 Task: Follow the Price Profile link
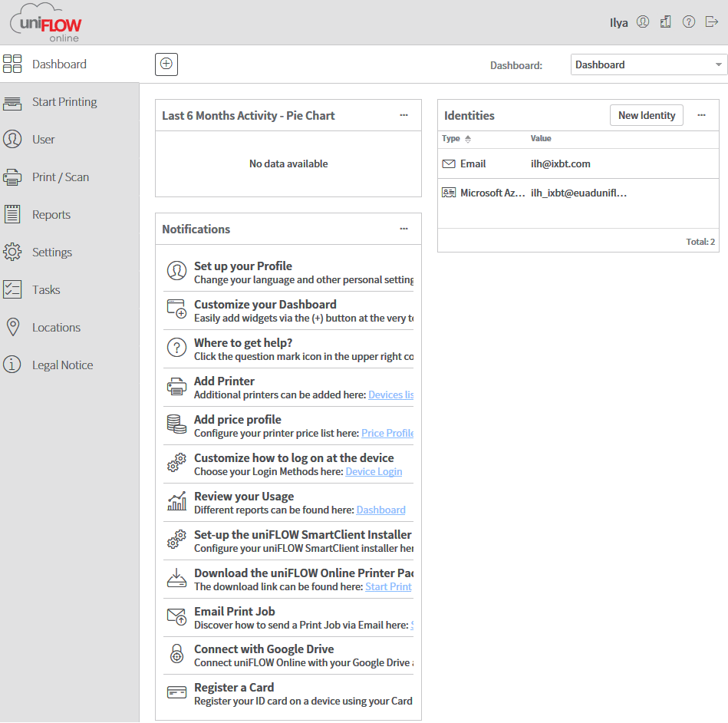[x=387, y=433]
